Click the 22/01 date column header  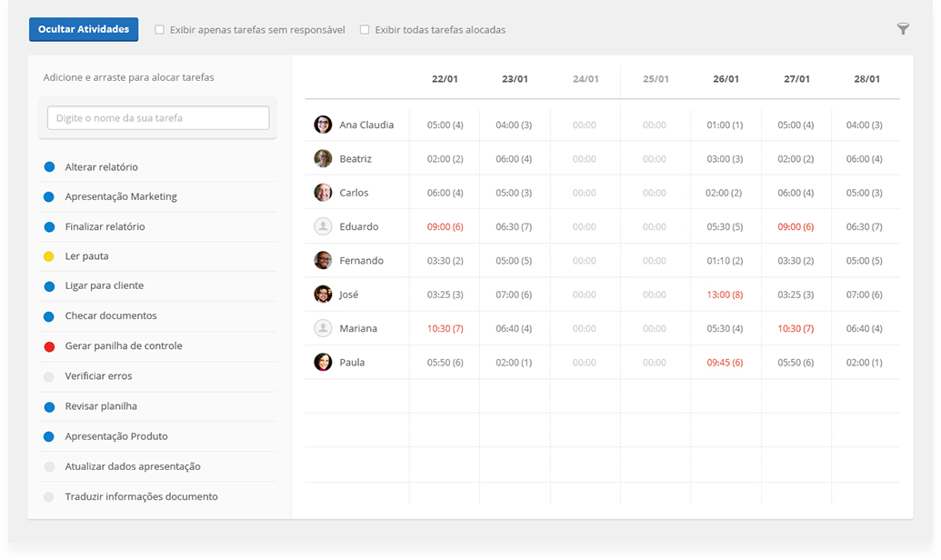445,78
